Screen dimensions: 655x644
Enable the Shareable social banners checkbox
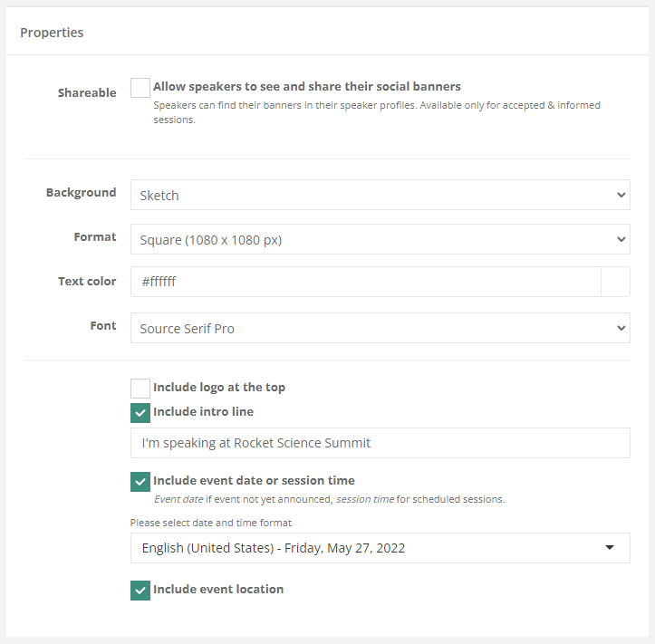[140, 88]
